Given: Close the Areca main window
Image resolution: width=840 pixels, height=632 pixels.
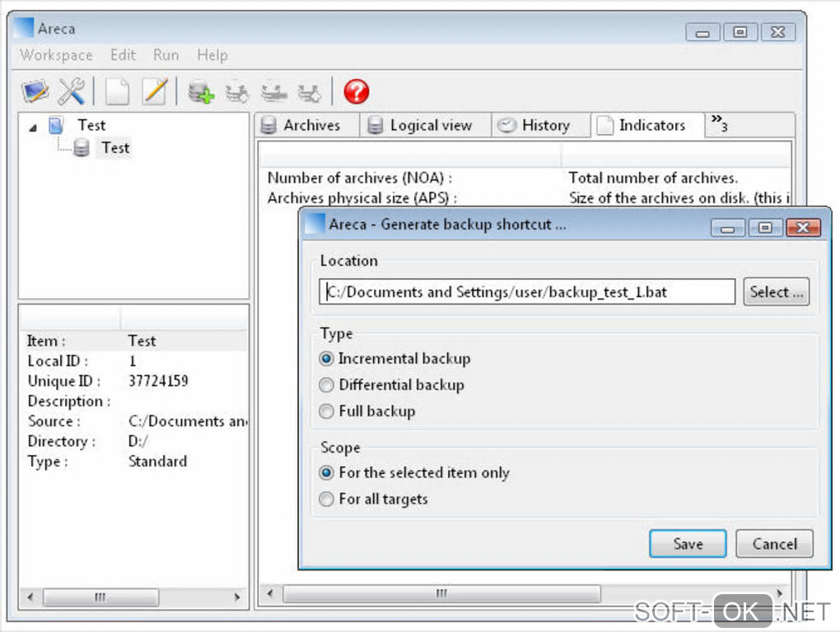Looking at the screenshot, I should (778, 32).
